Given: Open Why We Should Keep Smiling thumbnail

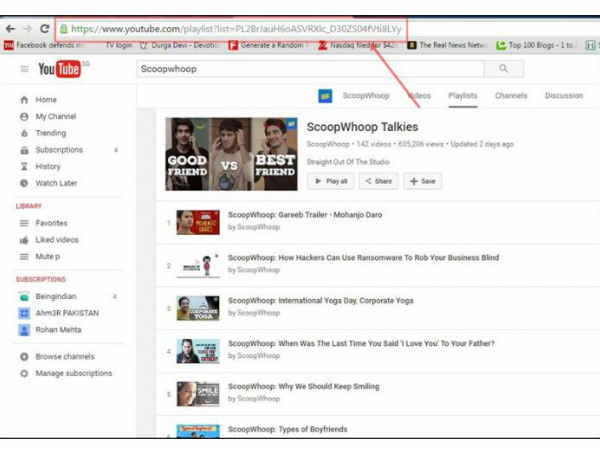Looking at the screenshot, I should pyautogui.click(x=198, y=394).
